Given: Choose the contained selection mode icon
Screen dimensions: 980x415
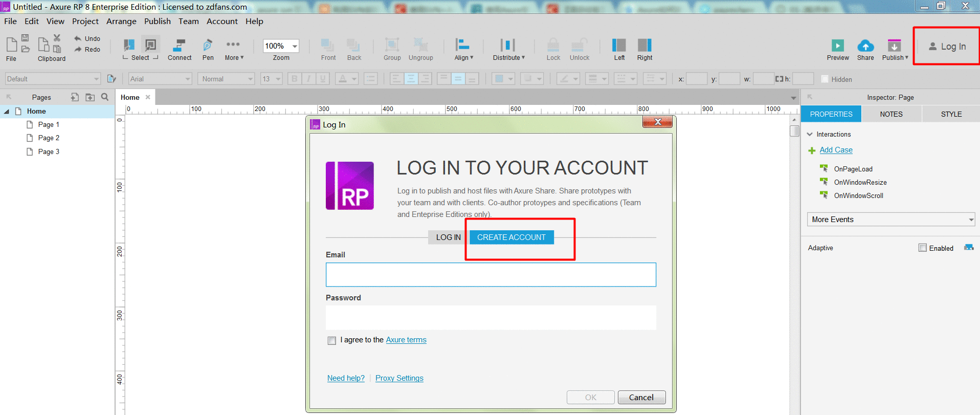Looking at the screenshot, I should pyautogui.click(x=150, y=45).
